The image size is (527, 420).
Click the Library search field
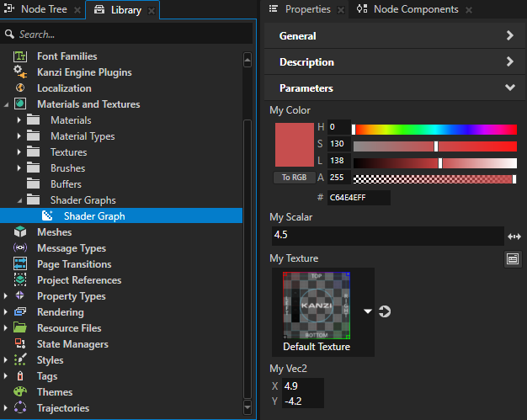click(x=126, y=34)
